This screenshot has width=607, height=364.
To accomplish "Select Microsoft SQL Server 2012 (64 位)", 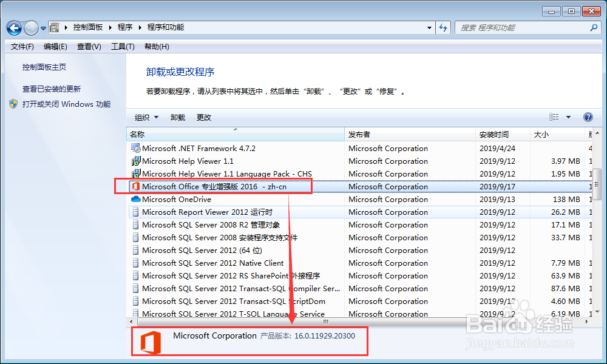I will [202, 251].
